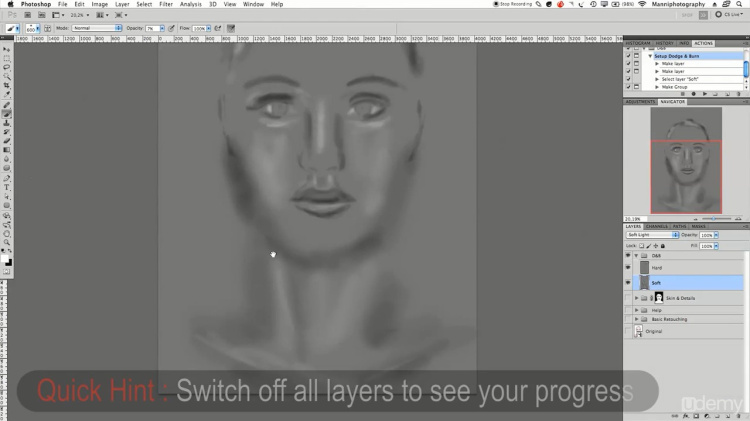Viewport: 750px width, 421px height.
Task: Click the Wi-Fi status icon
Action: 642,4
